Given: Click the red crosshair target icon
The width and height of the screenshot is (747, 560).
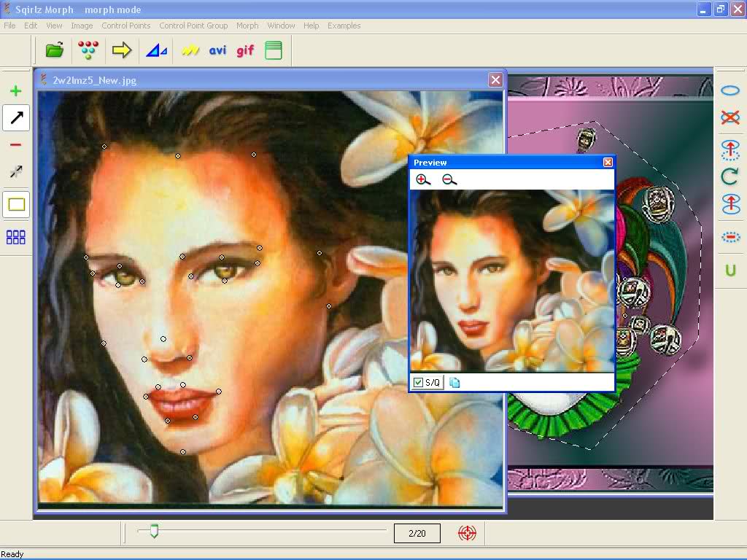Looking at the screenshot, I should (467, 533).
